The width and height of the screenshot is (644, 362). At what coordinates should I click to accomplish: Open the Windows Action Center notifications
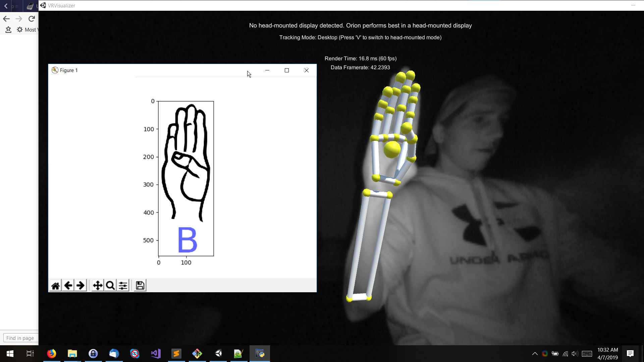(x=630, y=353)
